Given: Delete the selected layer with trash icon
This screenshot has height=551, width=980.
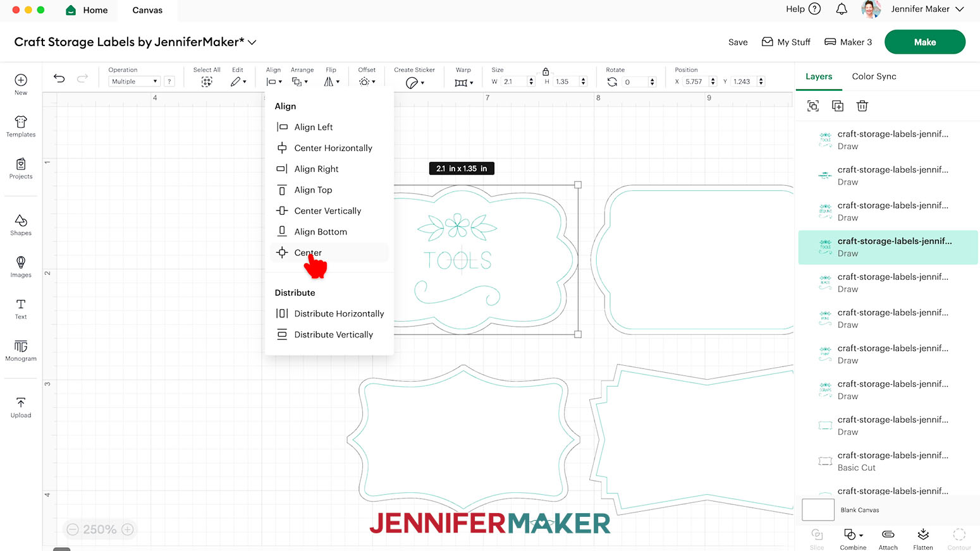Looking at the screenshot, I should tap(862, 106).
